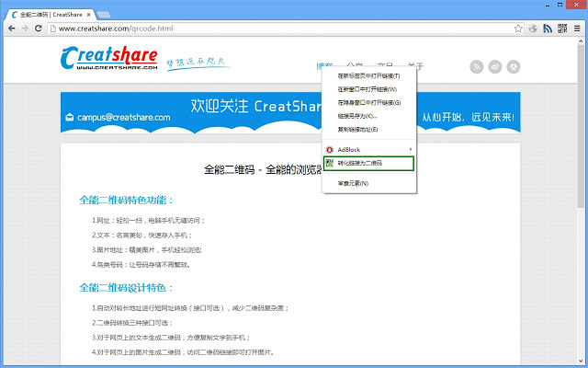This screenshot has height=368, width=588.
Task: Click the line starting 1.自动对较长地址
Action: point(190,308)
